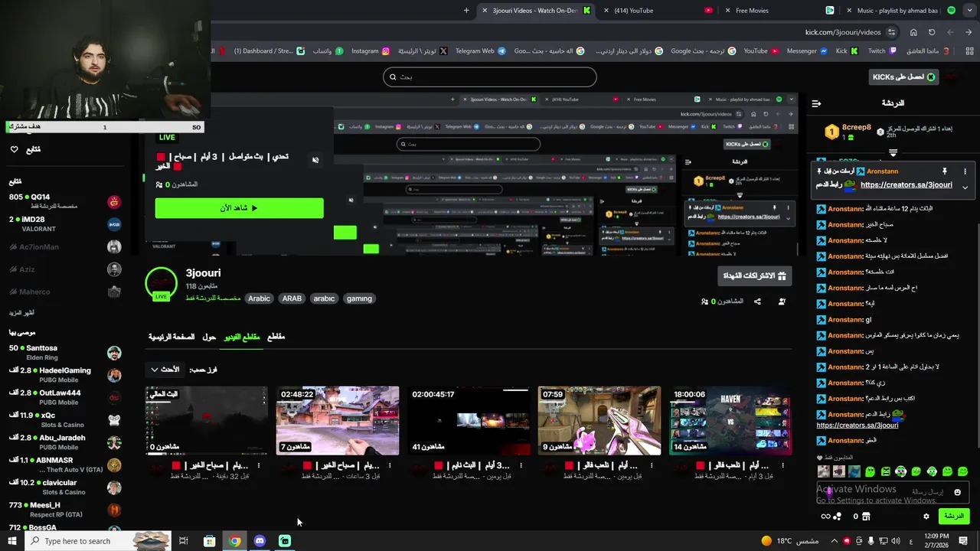980x551 pixels.
Task: Open the iMD28 VALORANT channel in sidebar
Action: click(x=65, y=224)
